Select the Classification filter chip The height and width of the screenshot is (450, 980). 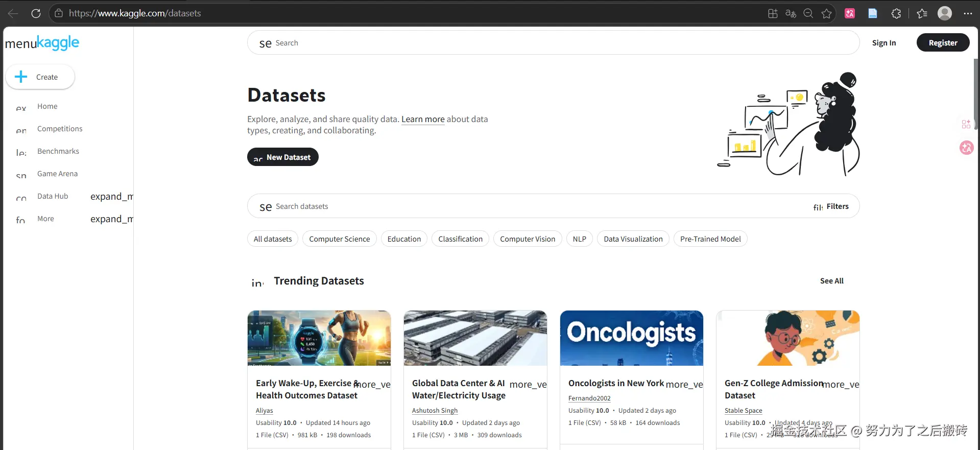[460, 239]
